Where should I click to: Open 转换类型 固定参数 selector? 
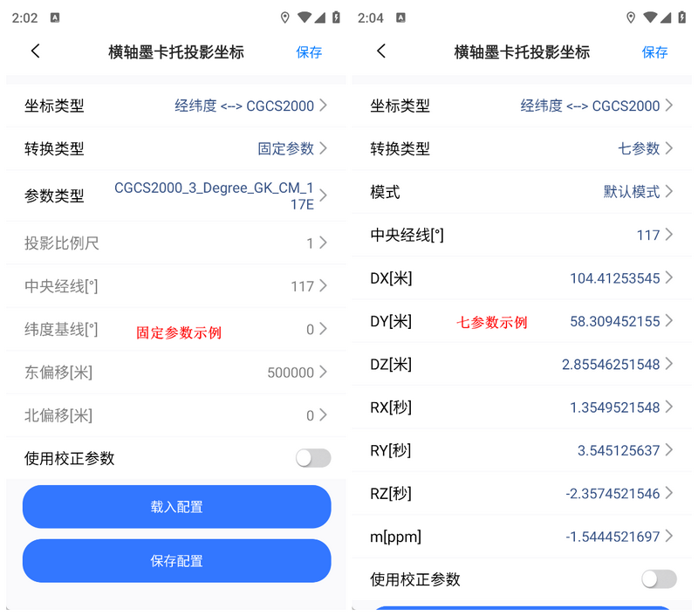[176, 148]
